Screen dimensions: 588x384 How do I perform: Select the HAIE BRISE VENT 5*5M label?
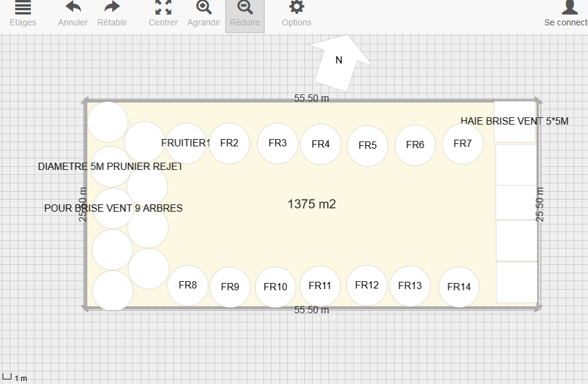(x=514, y=121)
